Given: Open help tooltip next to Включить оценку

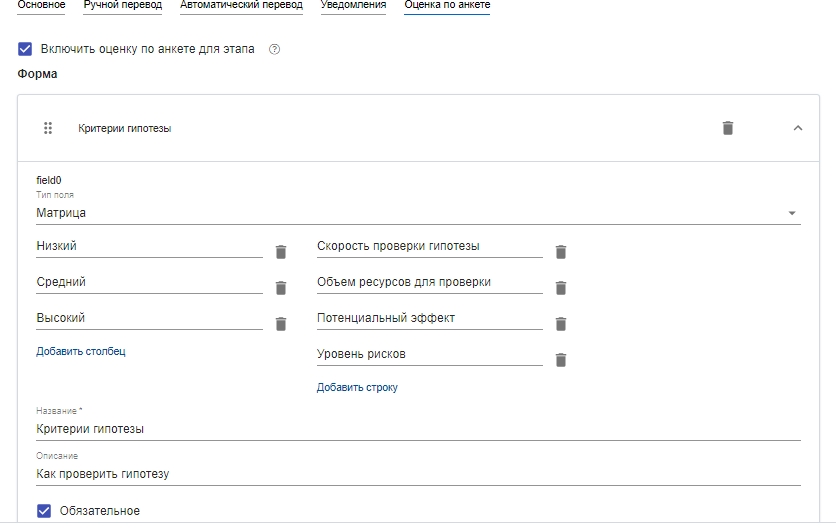Looking at the screenshot, I should pyautogui.click(x=274, y=49).
